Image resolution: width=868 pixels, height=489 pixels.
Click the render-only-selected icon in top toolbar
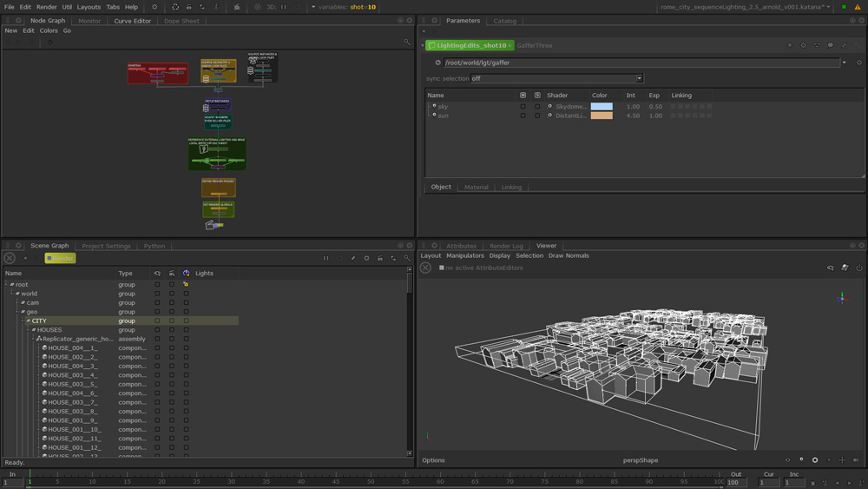(188, 7)
